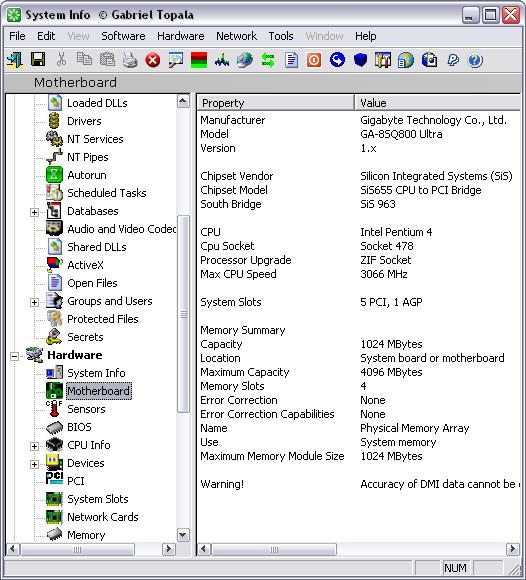Click the floppy disk save icon
Viewport: 526px width, 580px height.
pyautogui.click(x=38, y=60)
